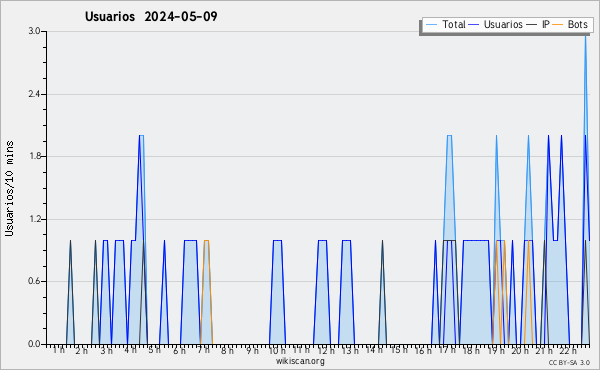The width and height of the screenshot is (600, 370).
Task: Click the y-axis value 1.8
Action: pyautogui.click(x=34, y=156)
